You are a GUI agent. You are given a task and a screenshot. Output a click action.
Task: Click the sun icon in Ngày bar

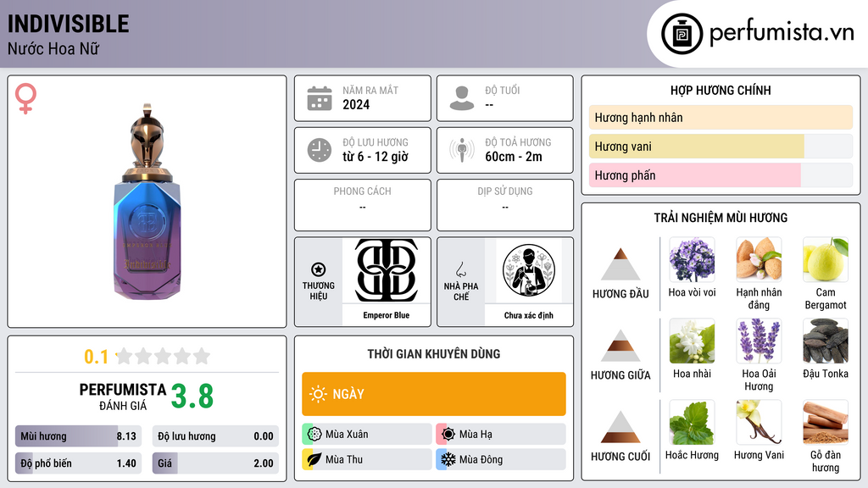click(x=319, y=394)
